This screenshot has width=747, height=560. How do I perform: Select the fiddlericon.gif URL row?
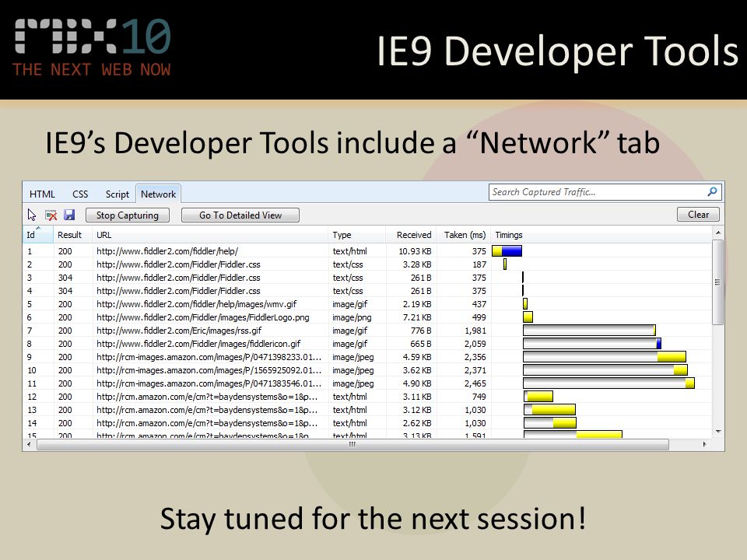coord(198,344)
